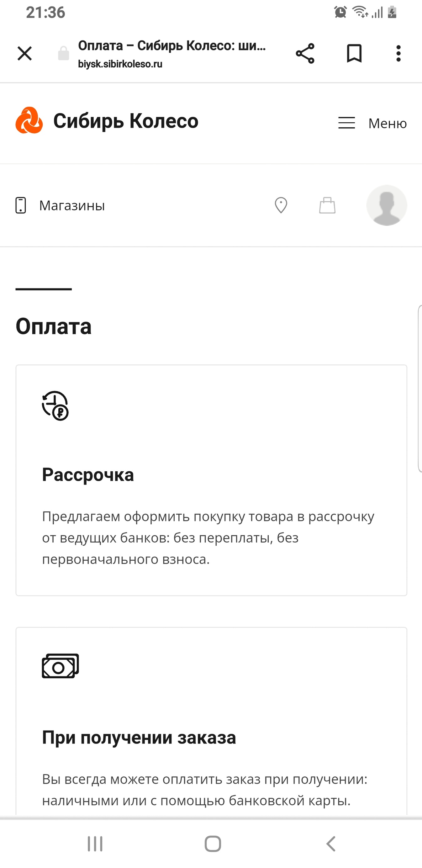The image size is (422, 868).
Task: Tap the location pin icon
Action: 281,205
